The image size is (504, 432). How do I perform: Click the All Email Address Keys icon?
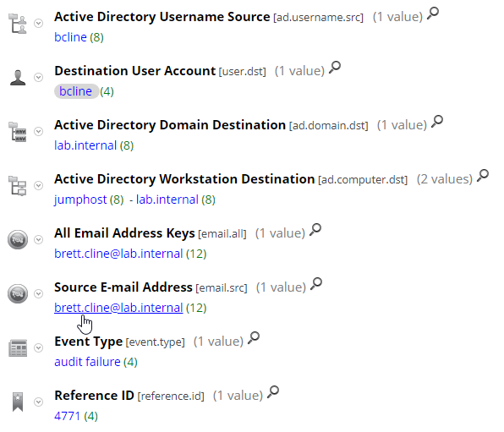point(18,239)
